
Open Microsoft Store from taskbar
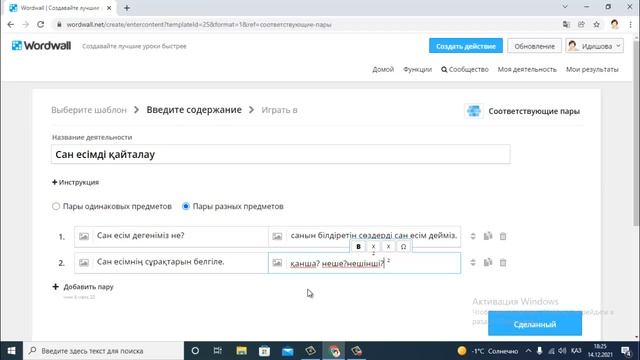[x=264, y=351]
